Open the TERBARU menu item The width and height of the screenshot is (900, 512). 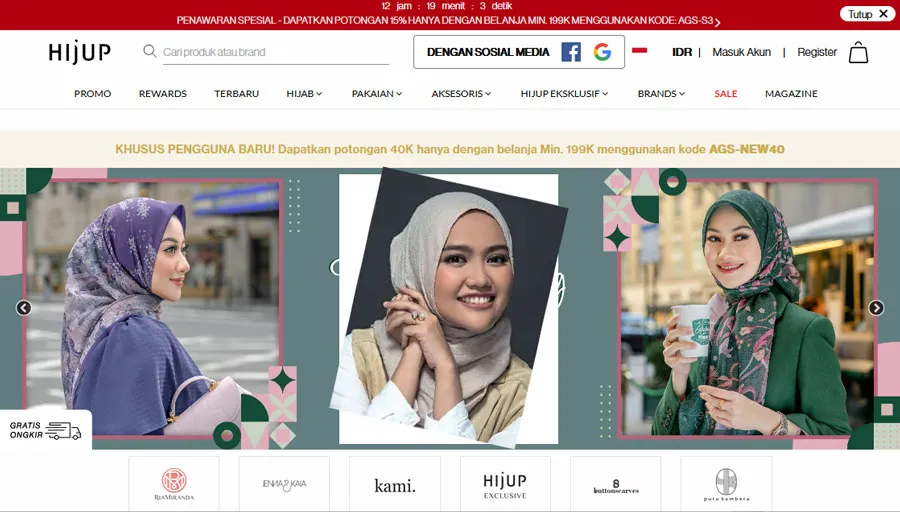(x=236, y=94)
